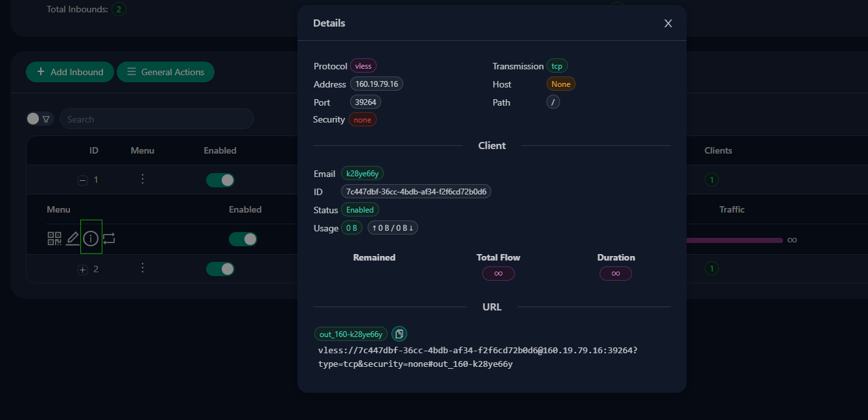Click the reset traffic arrows icon

coord(109,239)
